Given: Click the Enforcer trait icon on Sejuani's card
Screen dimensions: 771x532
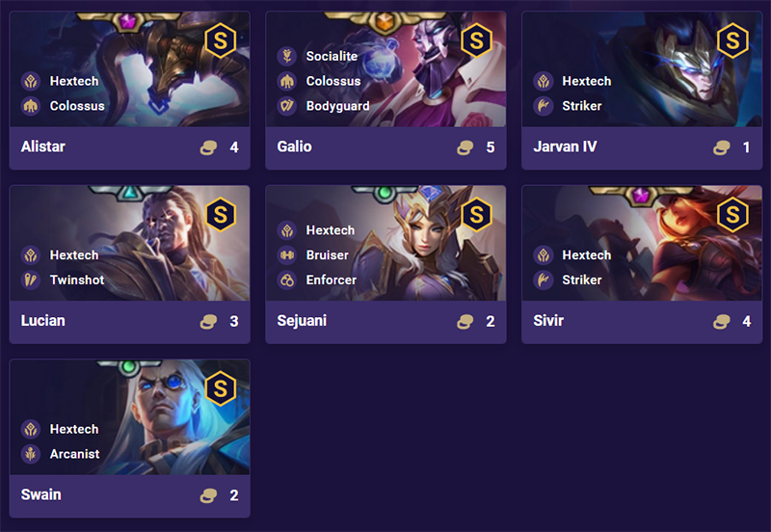Looking at the screenshot, I should [x=286, y=279].
